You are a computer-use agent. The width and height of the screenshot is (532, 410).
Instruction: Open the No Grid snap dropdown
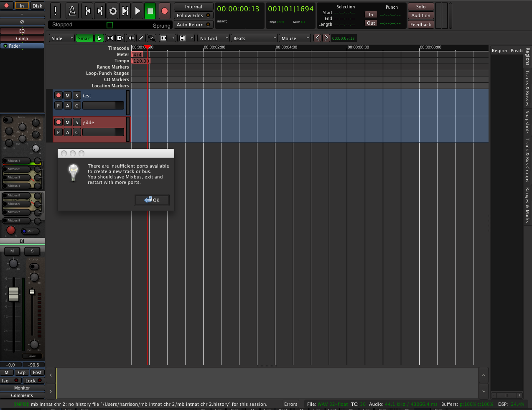(x=214, y=38)
